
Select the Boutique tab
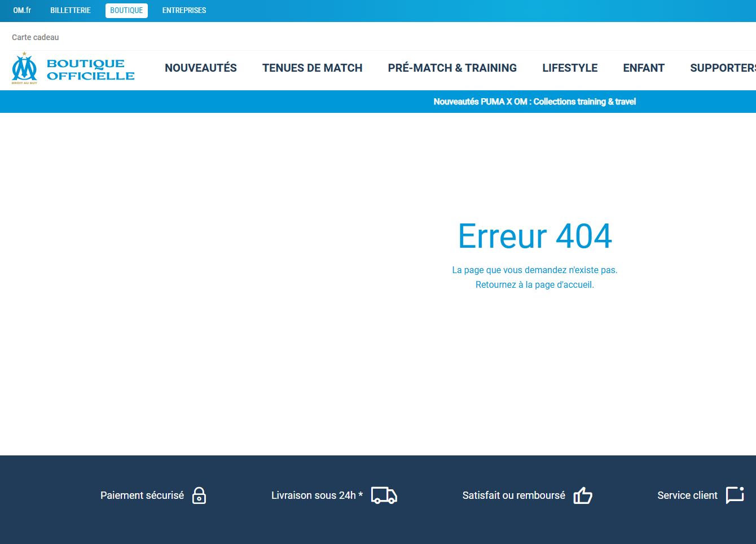click(x=126, y=10)
